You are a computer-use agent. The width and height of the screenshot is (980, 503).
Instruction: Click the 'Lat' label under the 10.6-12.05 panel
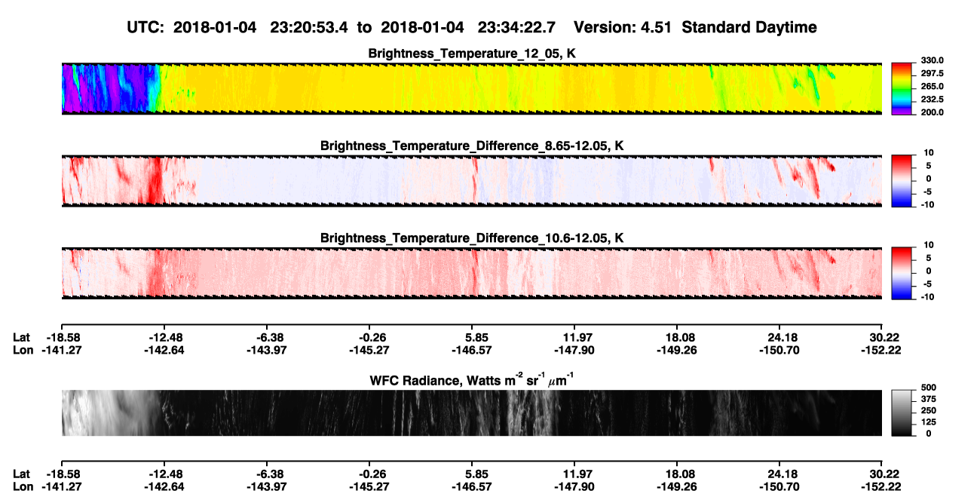tap(23, 337)
